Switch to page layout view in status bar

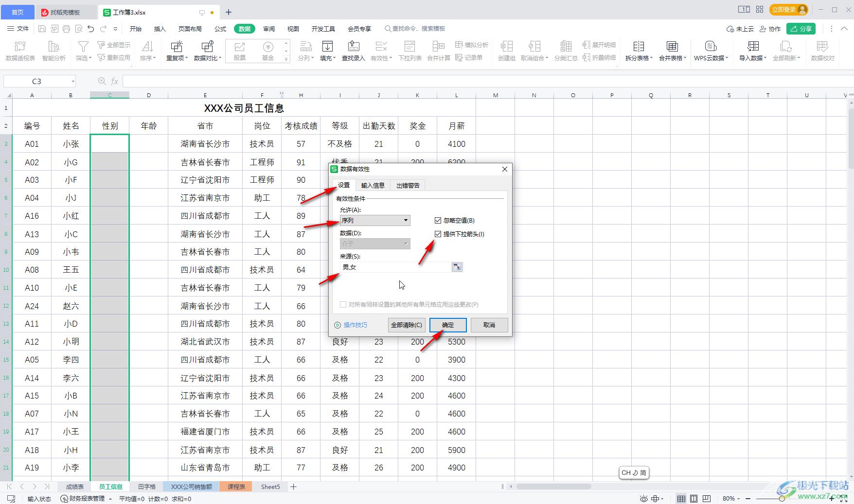(x=694, y=499)
